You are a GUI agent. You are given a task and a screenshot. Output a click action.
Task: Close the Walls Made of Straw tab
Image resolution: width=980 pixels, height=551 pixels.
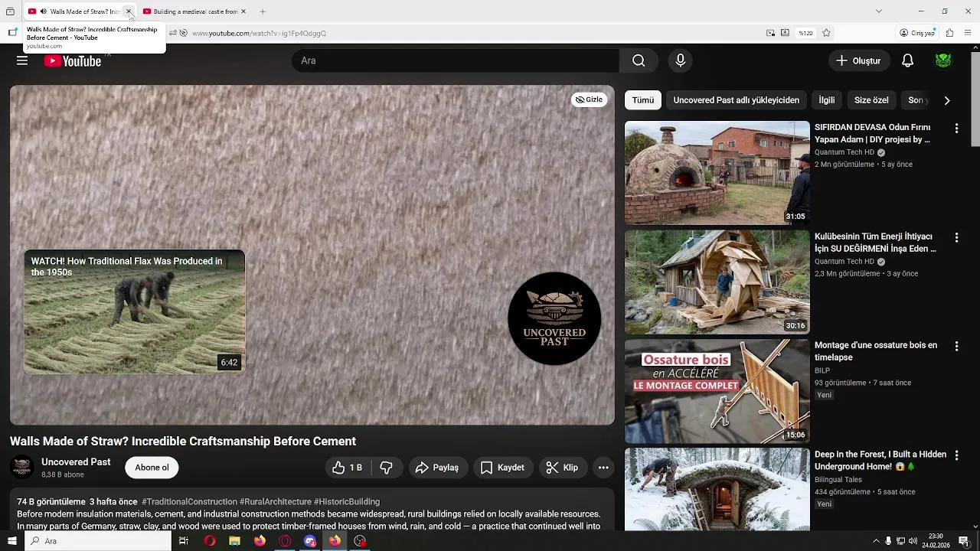pyautogui.click(x=129, y=11)
